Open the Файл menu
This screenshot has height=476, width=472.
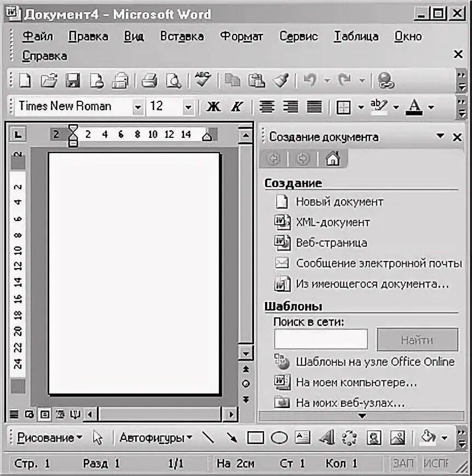38,37
